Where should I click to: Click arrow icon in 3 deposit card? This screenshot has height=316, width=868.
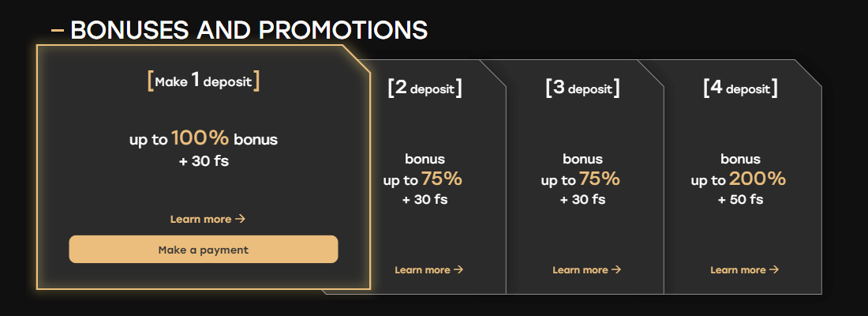616,270
